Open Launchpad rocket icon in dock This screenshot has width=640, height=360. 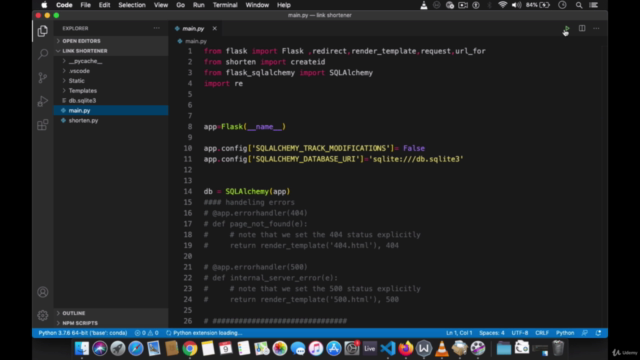coord(118,348)
